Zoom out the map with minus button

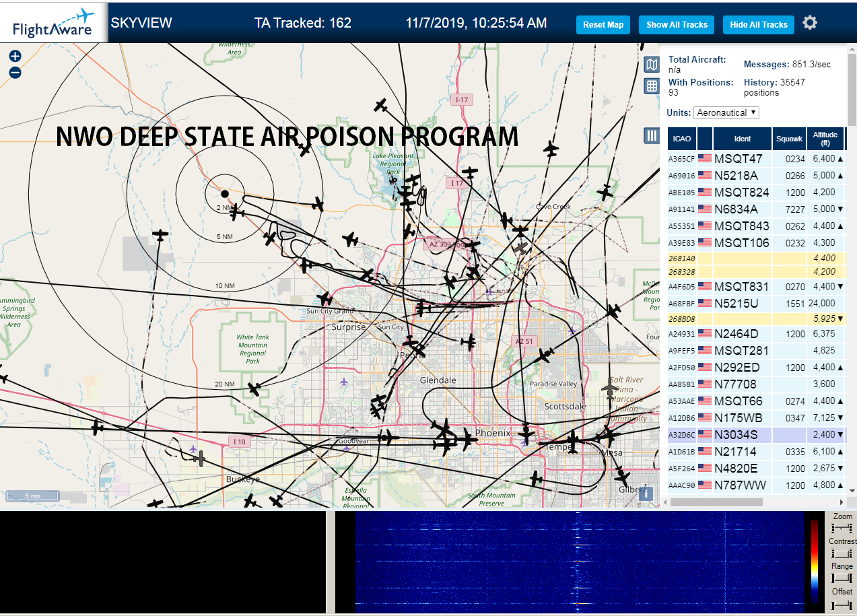point(15,72)
